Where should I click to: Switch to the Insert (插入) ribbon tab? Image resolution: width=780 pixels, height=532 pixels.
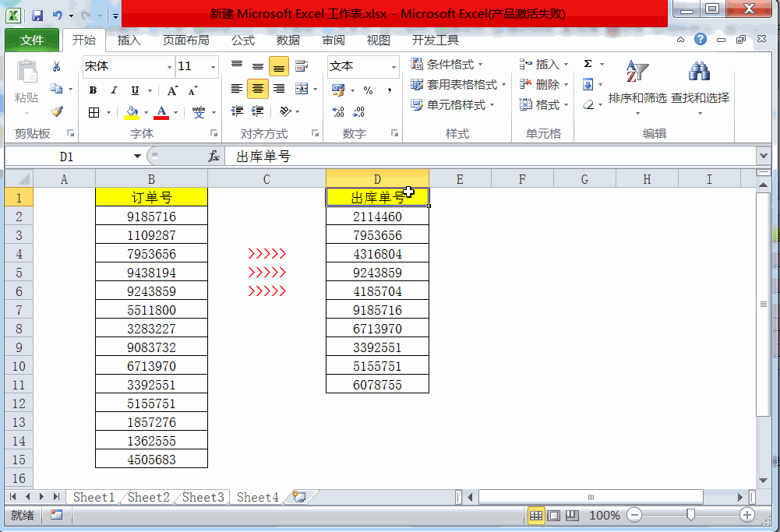click(x=129, y=41)
